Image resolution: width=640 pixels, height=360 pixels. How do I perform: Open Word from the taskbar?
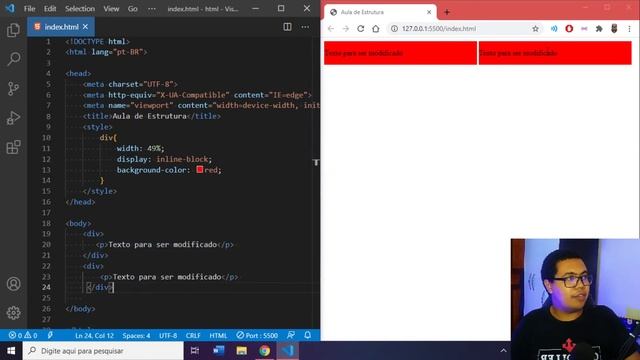[x=218, y=351]
